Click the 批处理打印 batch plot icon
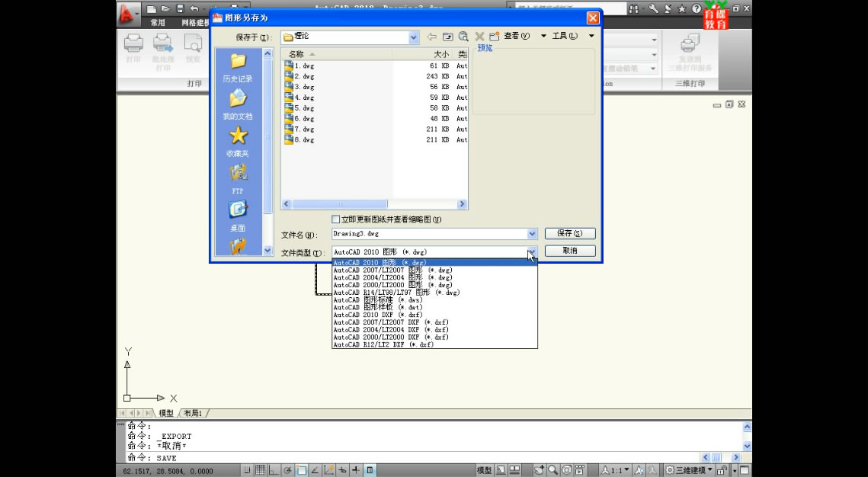This screenshot has width=868, height=477. [x=163, y=43]
